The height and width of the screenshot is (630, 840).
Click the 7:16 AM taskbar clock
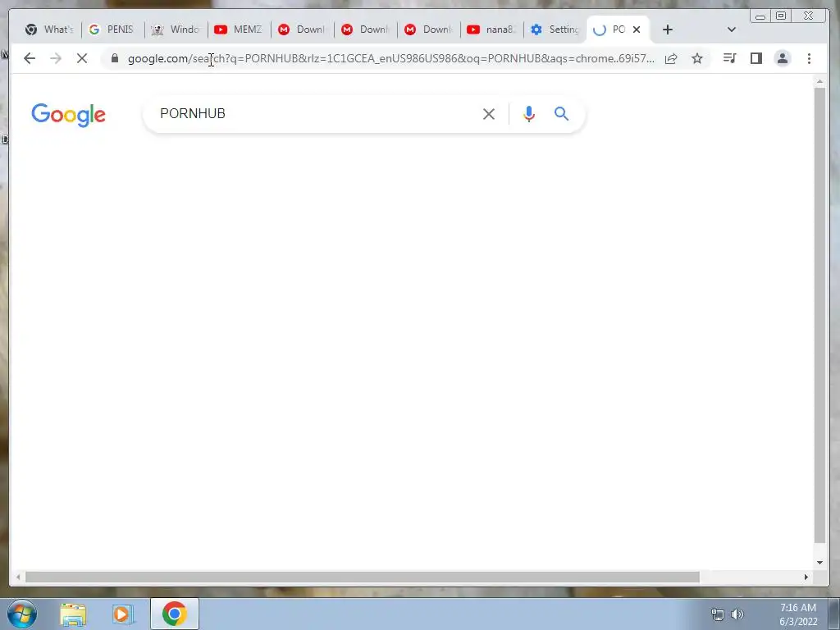[798, 614]
